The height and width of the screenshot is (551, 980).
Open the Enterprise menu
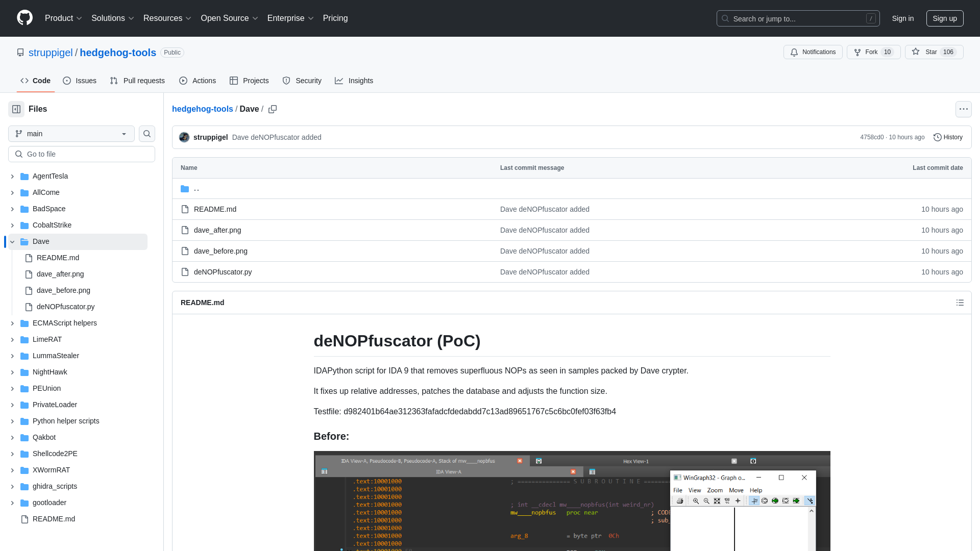pyautogui.click(x=290, y=18)
